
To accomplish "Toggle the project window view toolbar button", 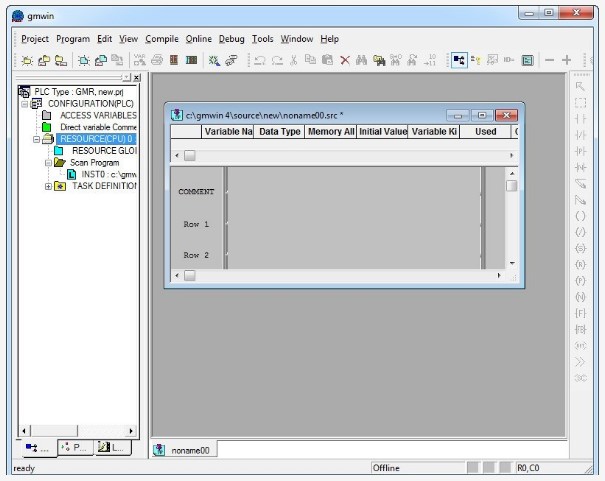I will [x=459, y=61].
